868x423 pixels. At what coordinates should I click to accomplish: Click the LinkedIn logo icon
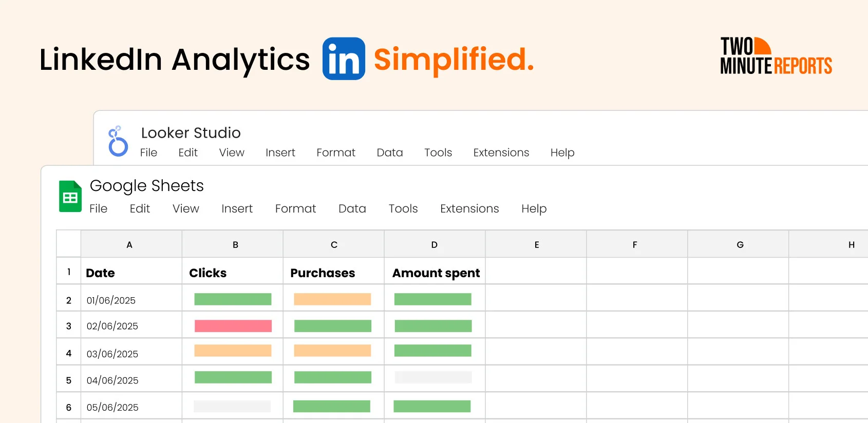click(344, 59)
